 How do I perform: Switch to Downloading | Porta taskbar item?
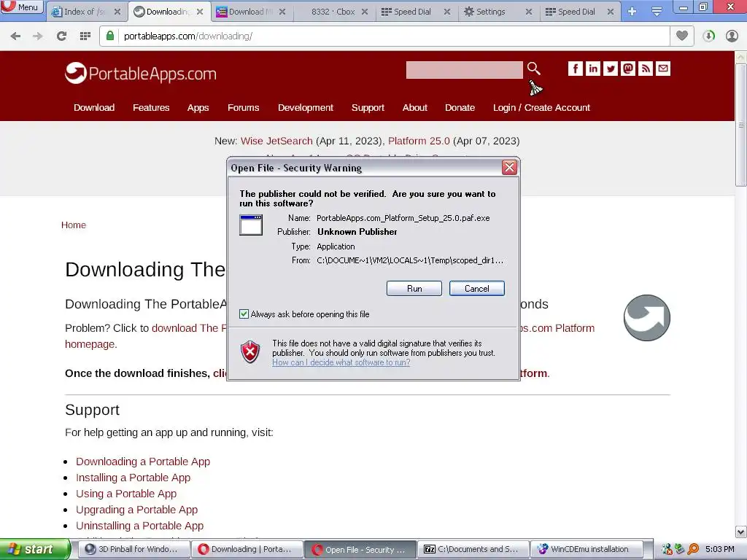247,549
